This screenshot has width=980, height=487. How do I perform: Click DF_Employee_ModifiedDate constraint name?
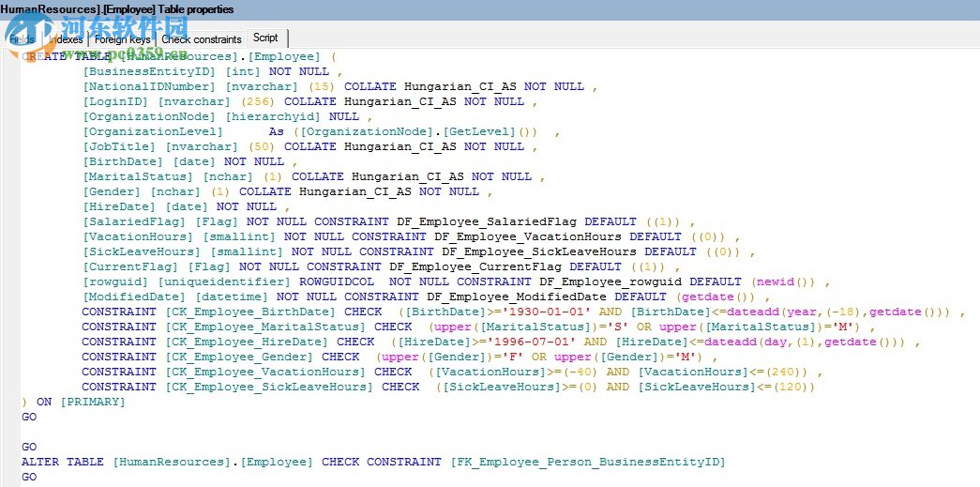[517, 297]
